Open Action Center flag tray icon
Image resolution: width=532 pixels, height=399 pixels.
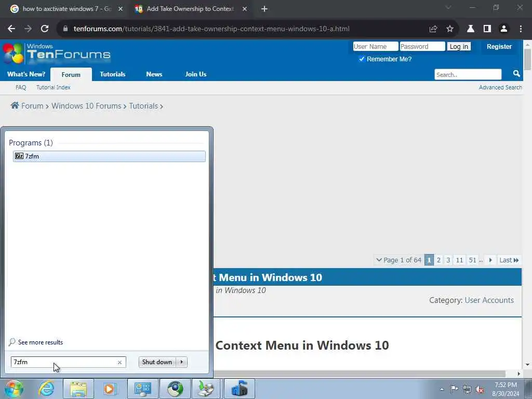point(454,389)
